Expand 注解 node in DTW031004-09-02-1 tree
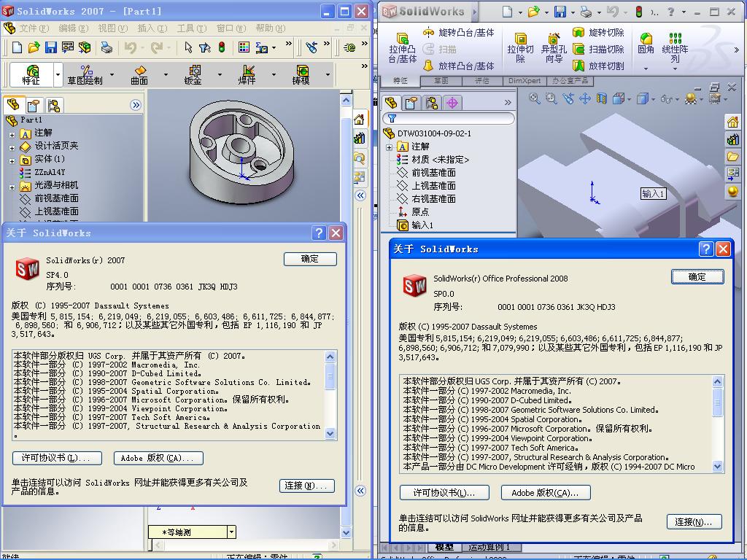The height and width of the screenshot is (560, 747). click(390, 147)
